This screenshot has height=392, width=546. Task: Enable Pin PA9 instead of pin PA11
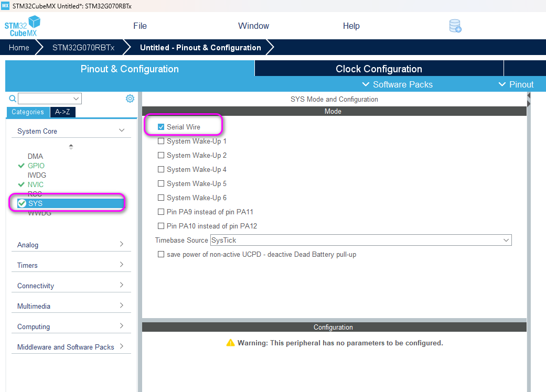[x=161, y=212]
